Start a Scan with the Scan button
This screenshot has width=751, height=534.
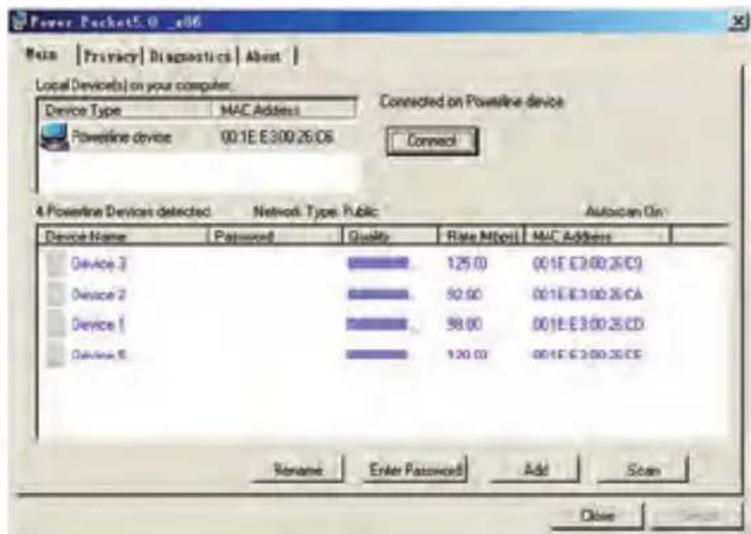pyautogui.click(x=642, y=470)
